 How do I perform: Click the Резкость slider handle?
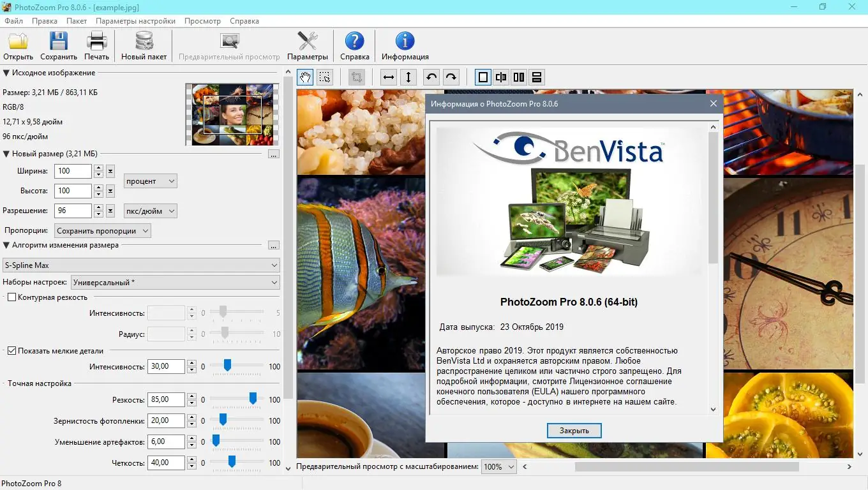coord(253,399)
